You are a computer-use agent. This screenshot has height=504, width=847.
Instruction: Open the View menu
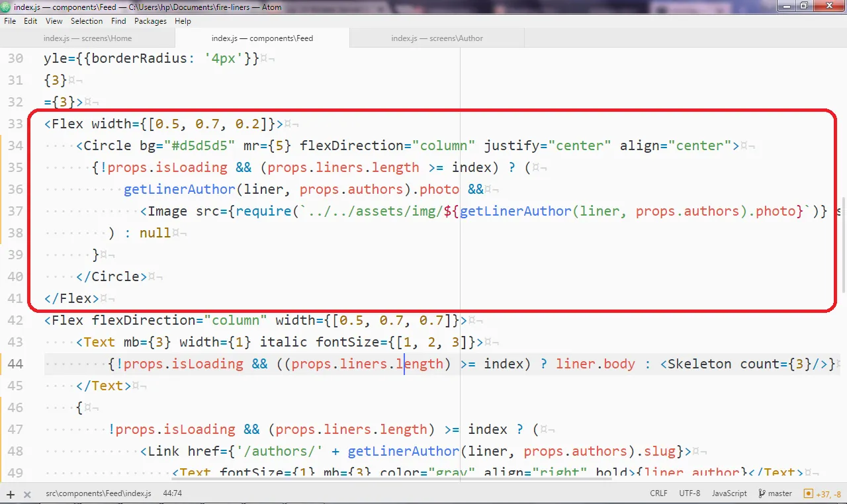pos(54,21)
